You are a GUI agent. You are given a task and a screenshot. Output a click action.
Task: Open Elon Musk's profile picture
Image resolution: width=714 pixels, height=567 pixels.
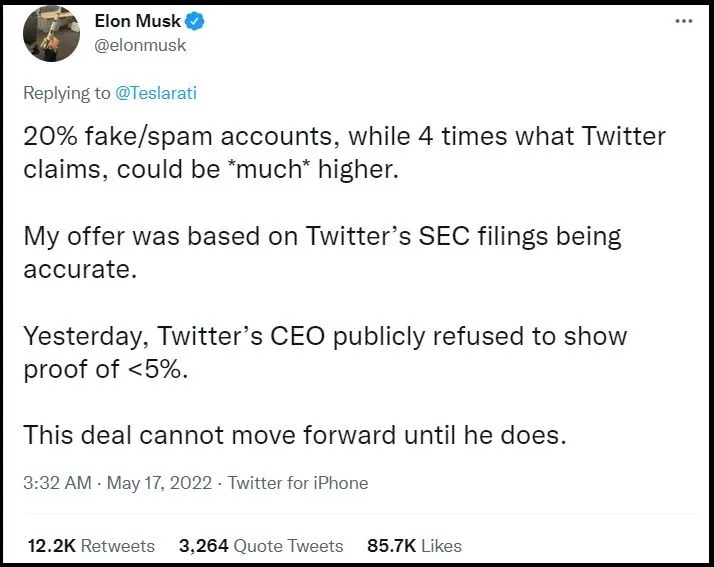coord(51,33)
